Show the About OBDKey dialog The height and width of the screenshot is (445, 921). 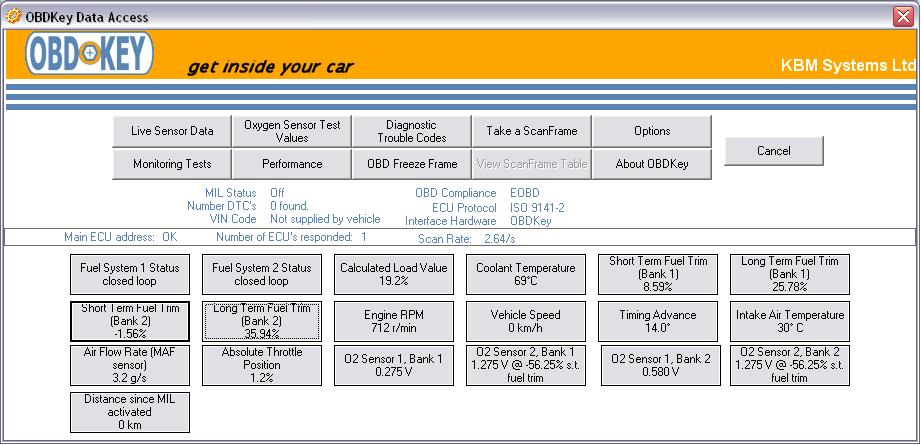tap(652, 164)
